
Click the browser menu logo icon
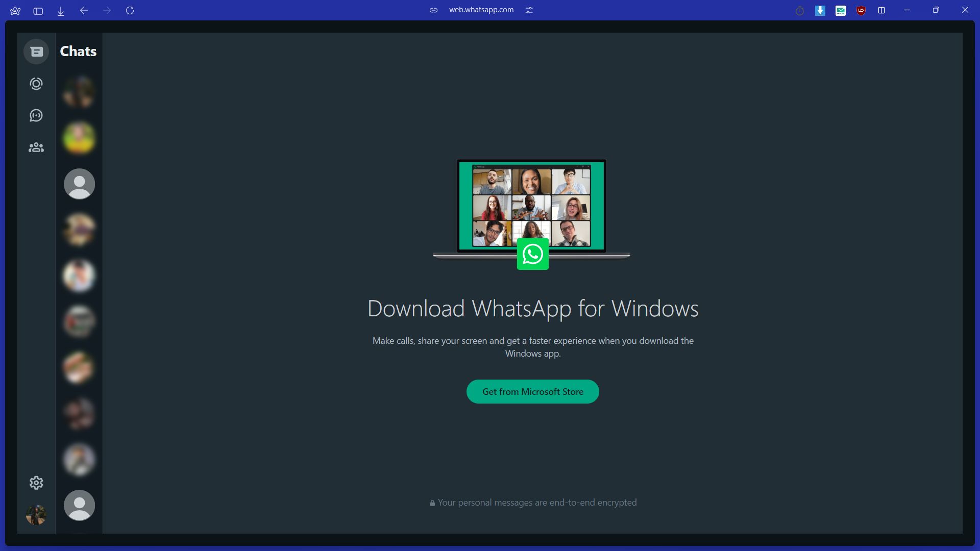15,10
